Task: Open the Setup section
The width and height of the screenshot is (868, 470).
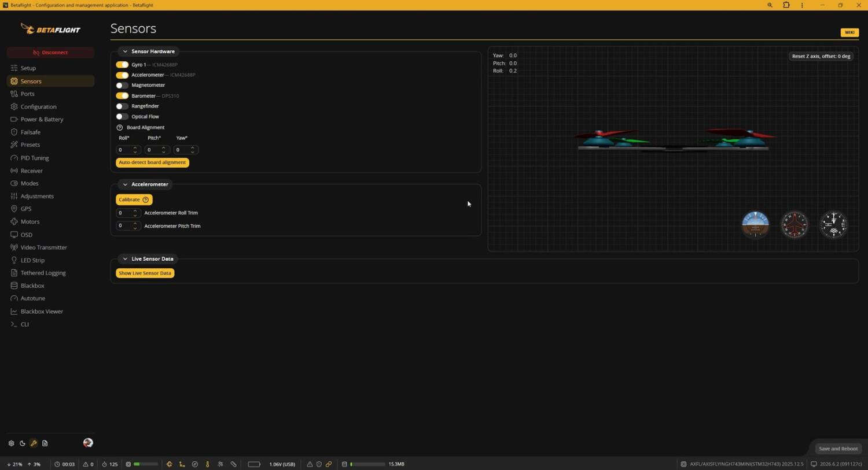Action: click(x=50, y=68)
